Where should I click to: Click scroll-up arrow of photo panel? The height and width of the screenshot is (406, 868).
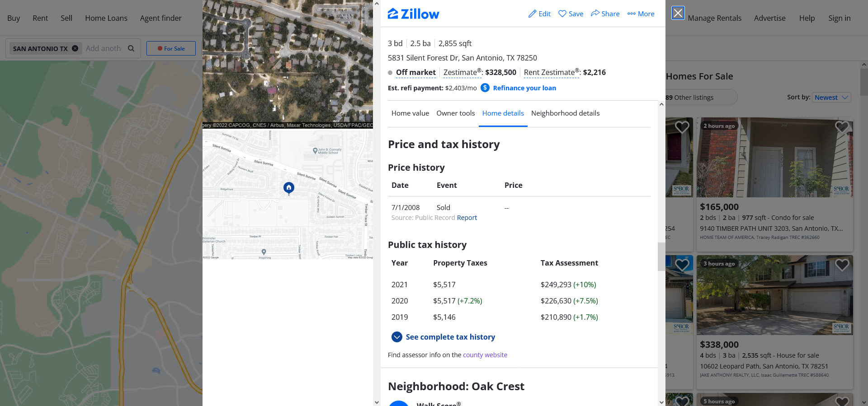[x=377, y=4]
